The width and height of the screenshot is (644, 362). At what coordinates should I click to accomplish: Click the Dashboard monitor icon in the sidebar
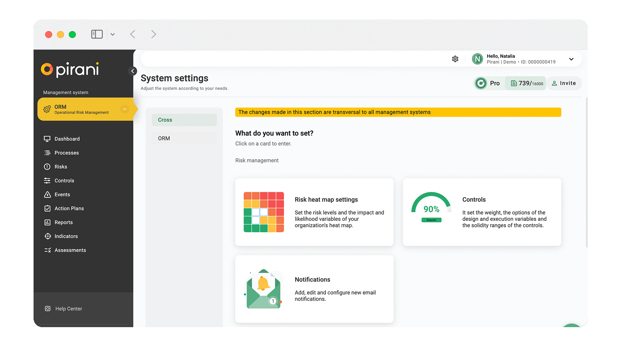tap(47, 139)
